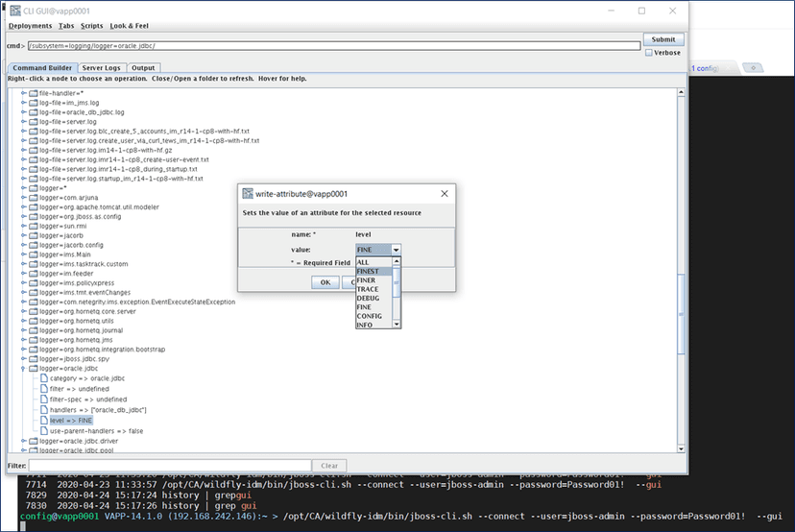Open the Deployments menu
The height and width of the screenshot is (532, 795).
30,26
